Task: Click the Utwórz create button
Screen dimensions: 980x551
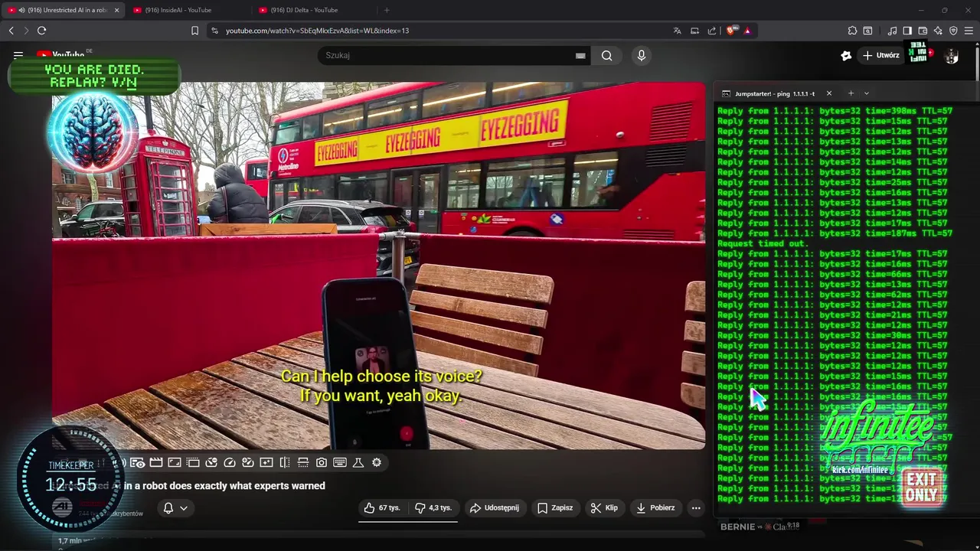Action: 880,55
